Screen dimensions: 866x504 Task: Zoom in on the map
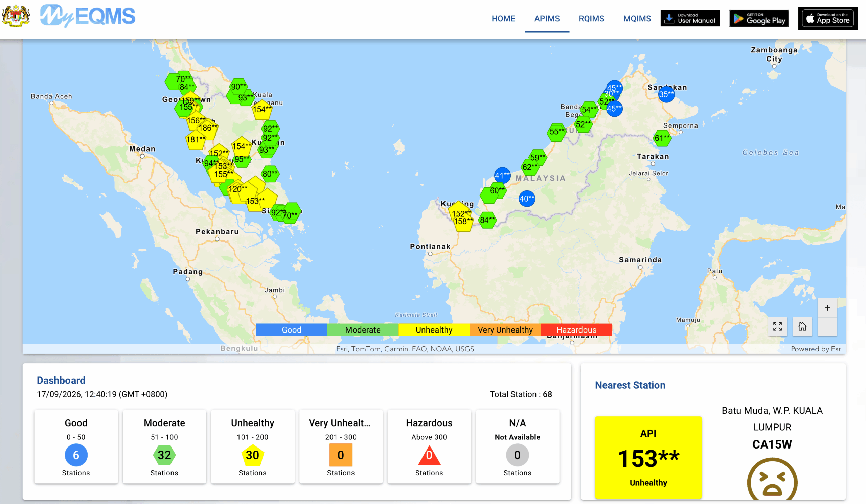827,308
